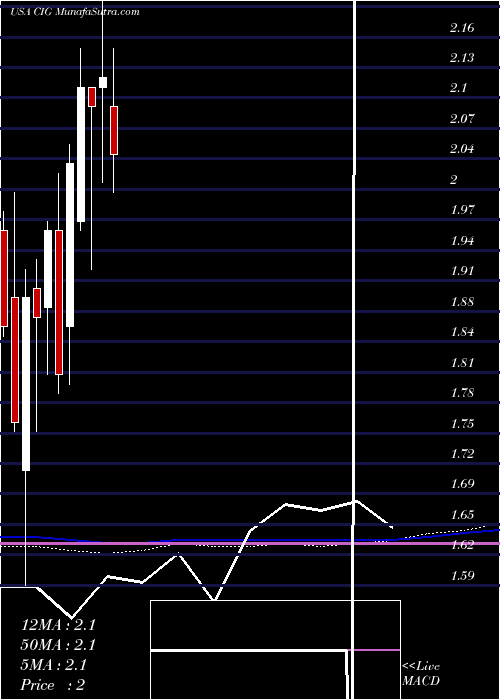Viewport: 500px width, 700px height.
Task: Click the 1.81 price axis label
Action: 462,362
